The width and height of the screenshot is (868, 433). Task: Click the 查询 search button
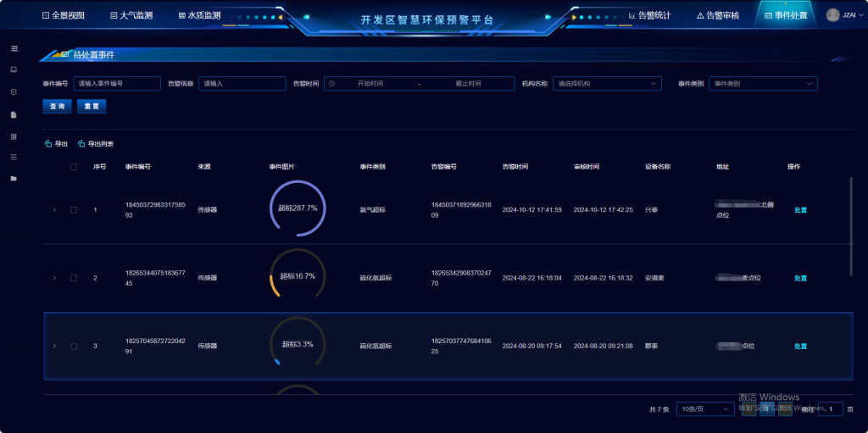[57, 107]
